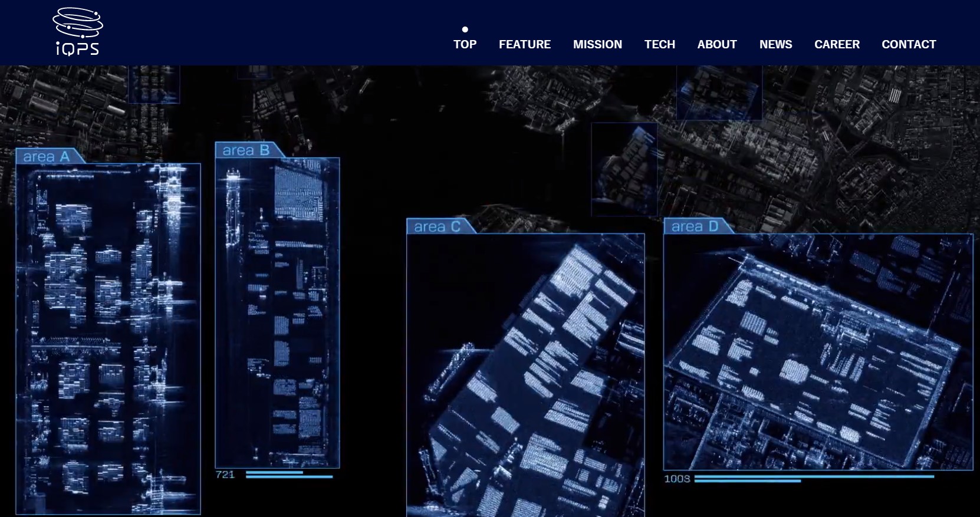Select TECH in the navigation bar
This screenshot has width=980, height=517.
click(660, 44)
